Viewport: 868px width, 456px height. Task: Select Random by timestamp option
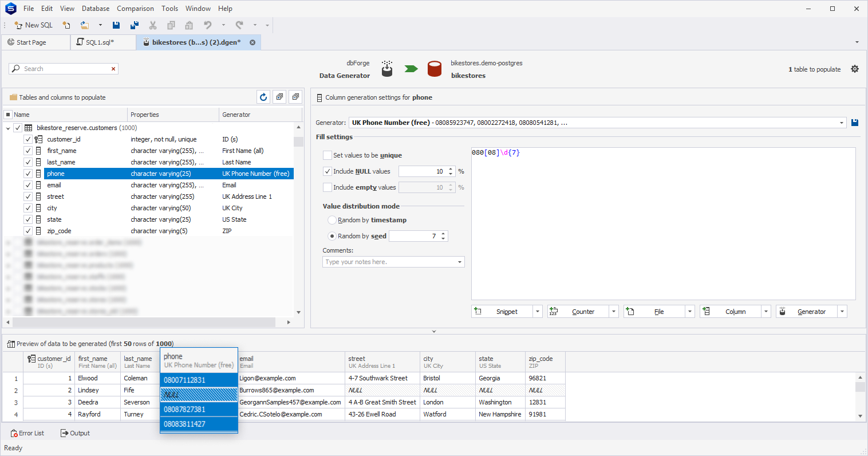(332, 220)
